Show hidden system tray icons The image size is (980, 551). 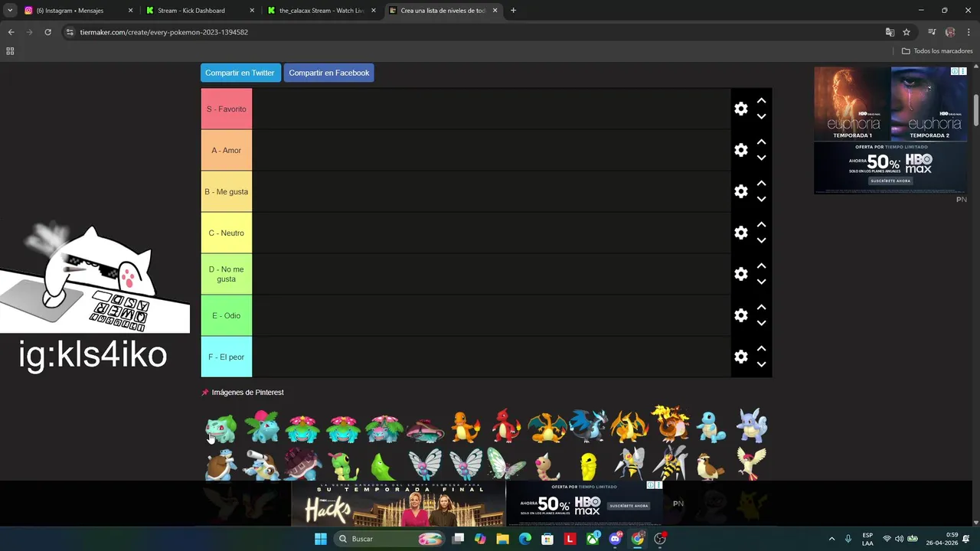point(832,539)
